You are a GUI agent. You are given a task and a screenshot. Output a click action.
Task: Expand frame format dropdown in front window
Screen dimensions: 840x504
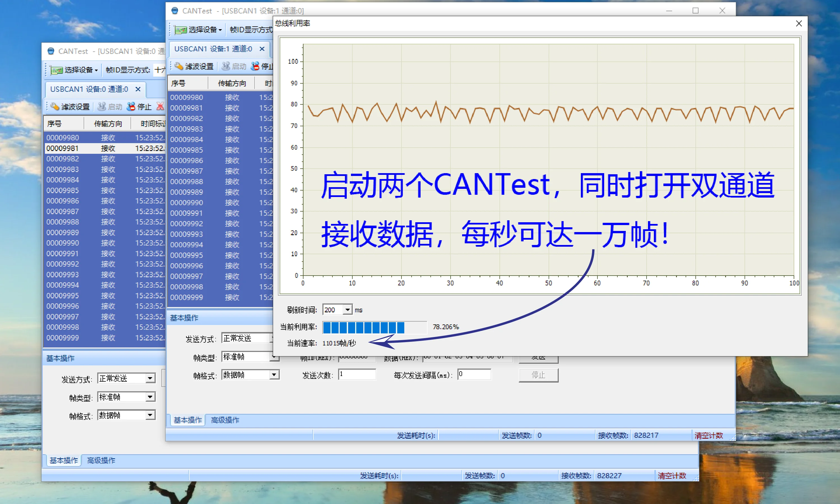point(274,375)
